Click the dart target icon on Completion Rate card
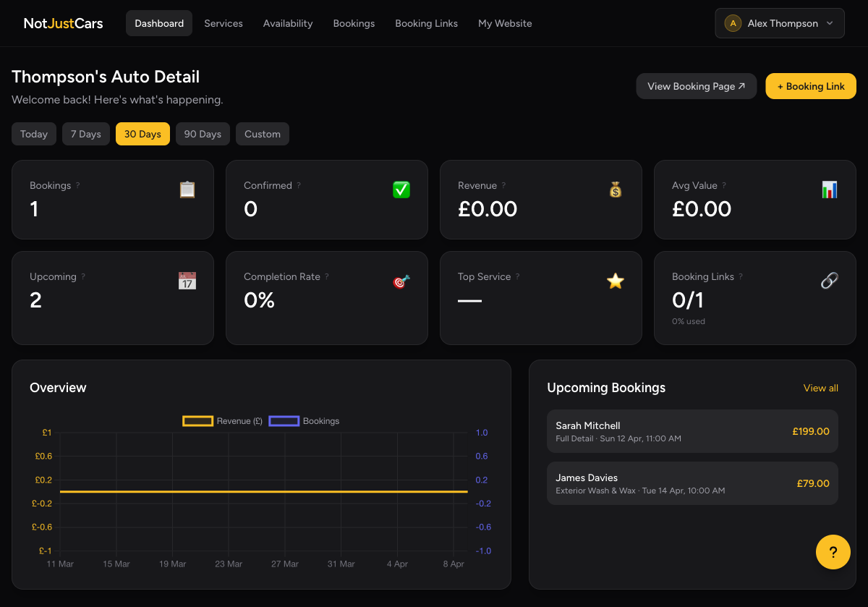868x607 pixels. click(x=400, y=281)
